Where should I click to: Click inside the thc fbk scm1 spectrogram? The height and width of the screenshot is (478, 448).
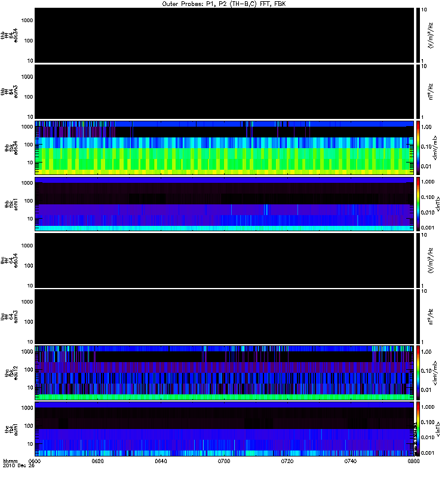[x=224, y=429]
